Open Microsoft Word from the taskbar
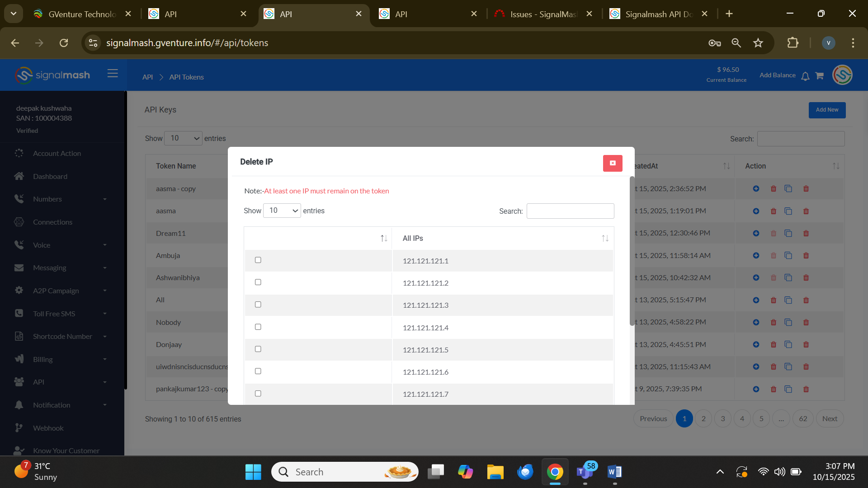The width and height of the screenshot is (868, 488). click(x=614, y=472)
